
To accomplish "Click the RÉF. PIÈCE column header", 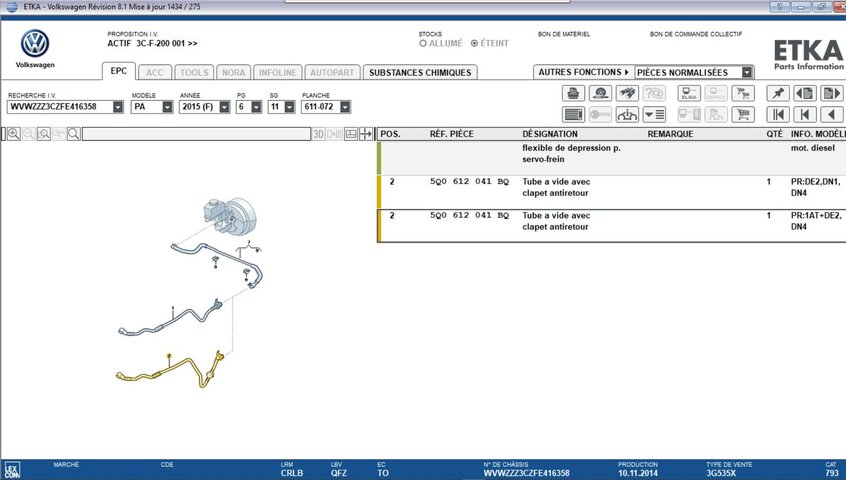I will coord(452,134).
